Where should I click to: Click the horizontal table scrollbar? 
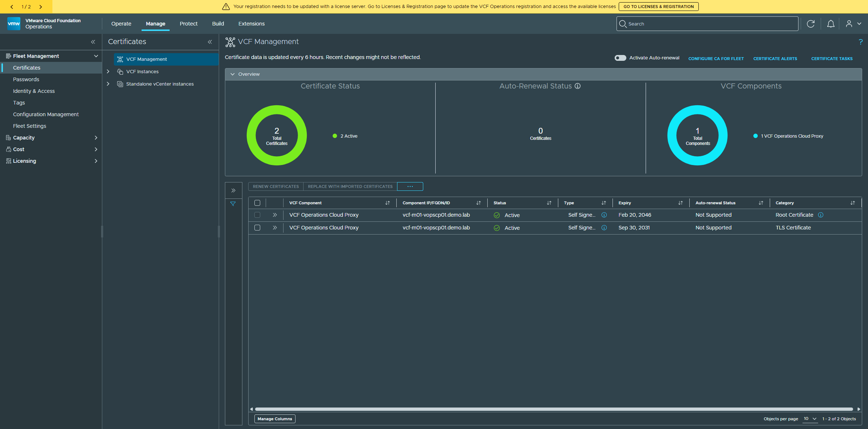pos(554,409)
